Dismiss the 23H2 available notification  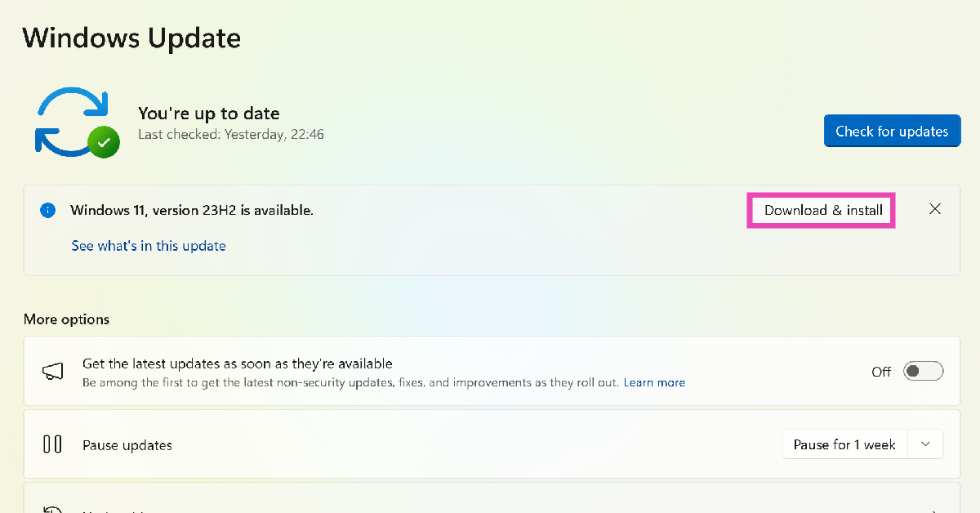pyautogui.click(x=935, y=209)
